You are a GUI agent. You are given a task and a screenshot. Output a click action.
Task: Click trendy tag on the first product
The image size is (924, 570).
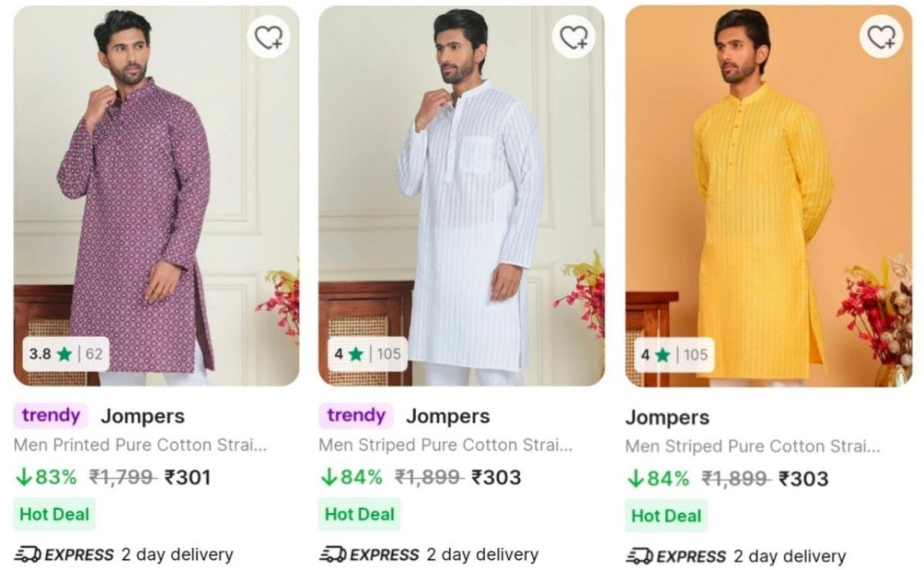[x=51, y=416]
